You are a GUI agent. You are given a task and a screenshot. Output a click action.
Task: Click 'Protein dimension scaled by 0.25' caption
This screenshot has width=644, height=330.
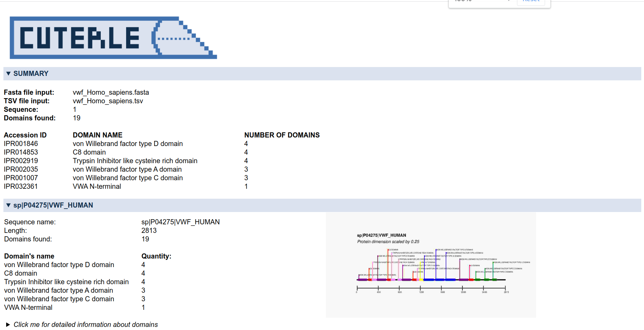tap(388, 241)
